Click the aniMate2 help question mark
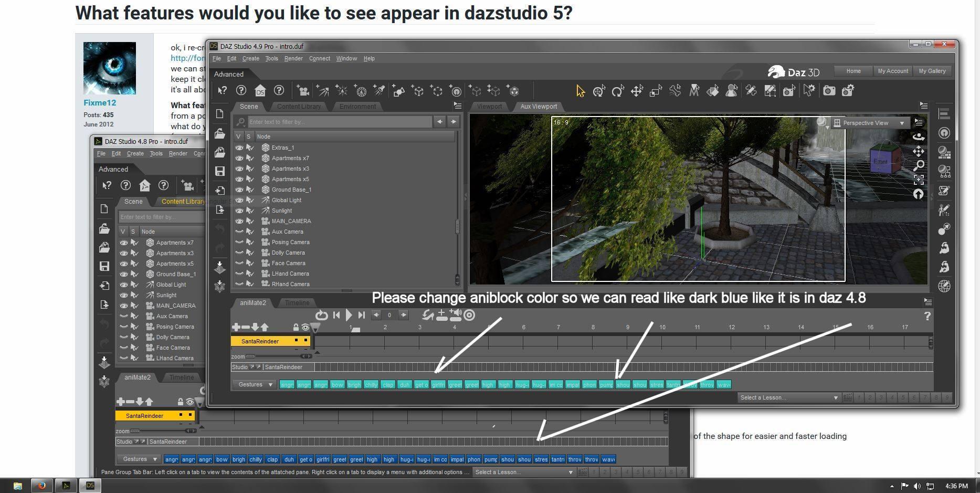The width and height of the screenshot is (980, 493). pyautogui.click(x=928, y=316)
